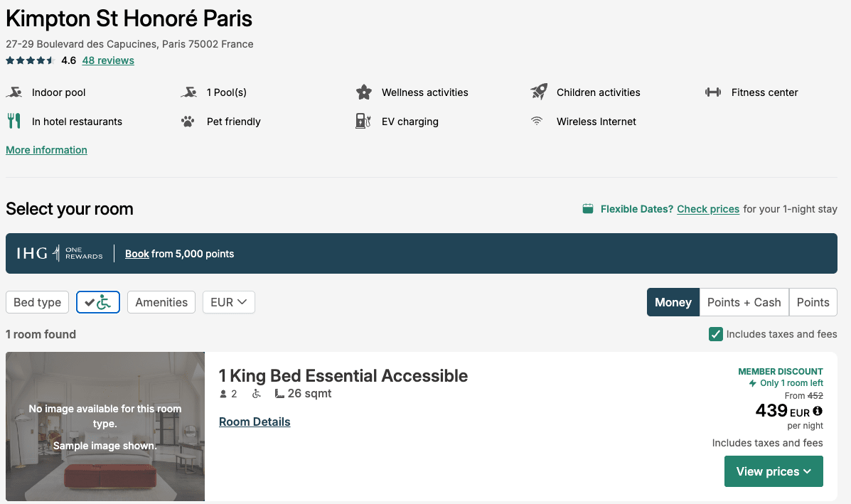Click the 1 Pool(s) swimmer icon
851x504 pixels.
tap(189, 92)
